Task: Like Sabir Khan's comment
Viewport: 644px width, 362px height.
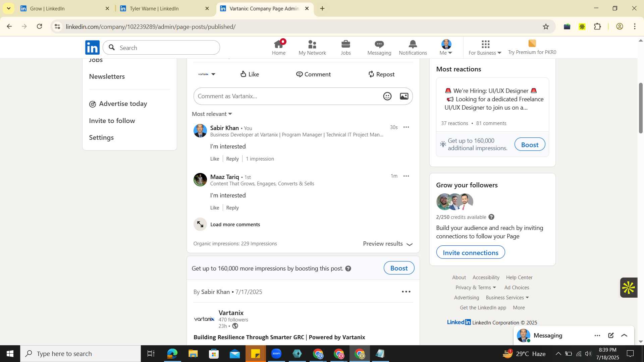Action: point(215,159)
